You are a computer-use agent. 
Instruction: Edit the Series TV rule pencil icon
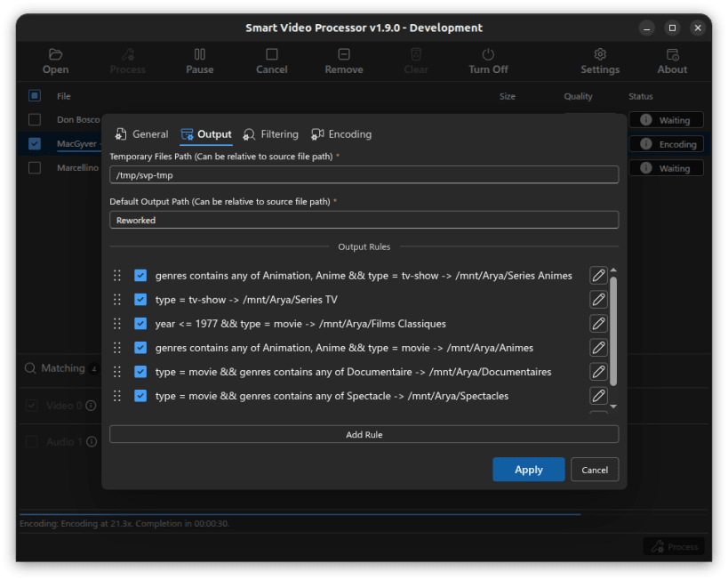598,300
